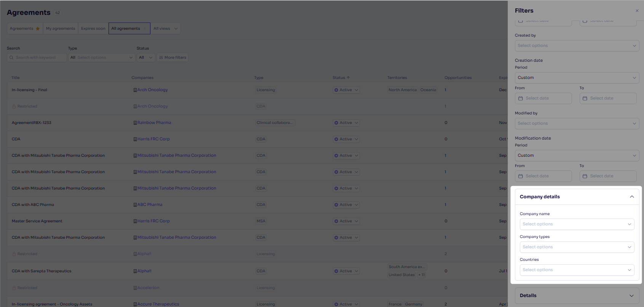Click the building icon beside ABC Pharma

135,205
